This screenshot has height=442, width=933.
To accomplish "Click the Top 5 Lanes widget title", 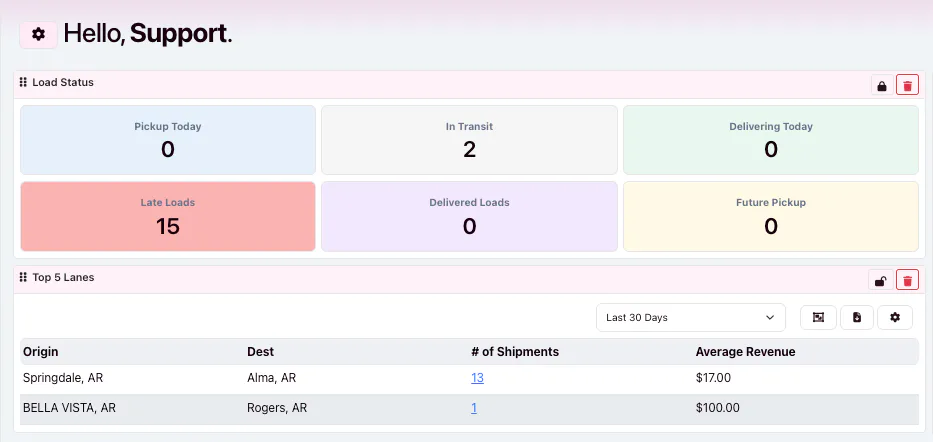I will (63, 277).
